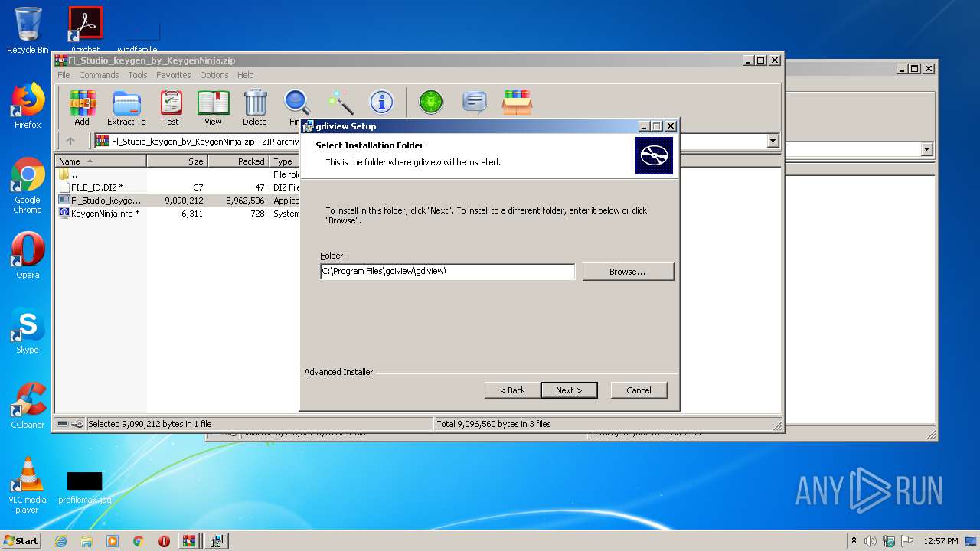Click Windows Media Player taskbar icon
The height and width of the screenshot is (551, 980).
tap(113, 541)
